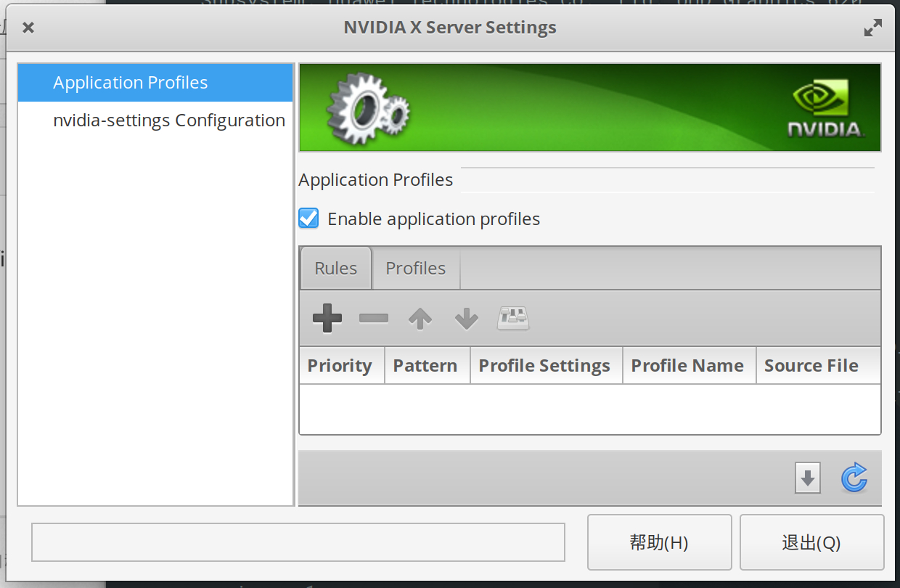Click the window maximize arrows icon
Image resolution: width=900 pixels, height=588 pixels.
872,28
